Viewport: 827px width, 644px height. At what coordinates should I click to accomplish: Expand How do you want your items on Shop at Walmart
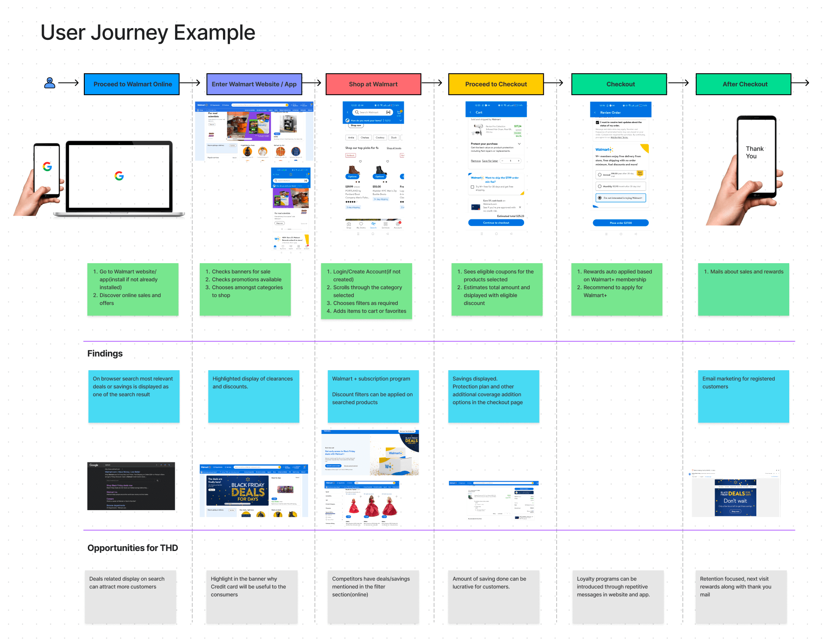click(x=401, y=121)
